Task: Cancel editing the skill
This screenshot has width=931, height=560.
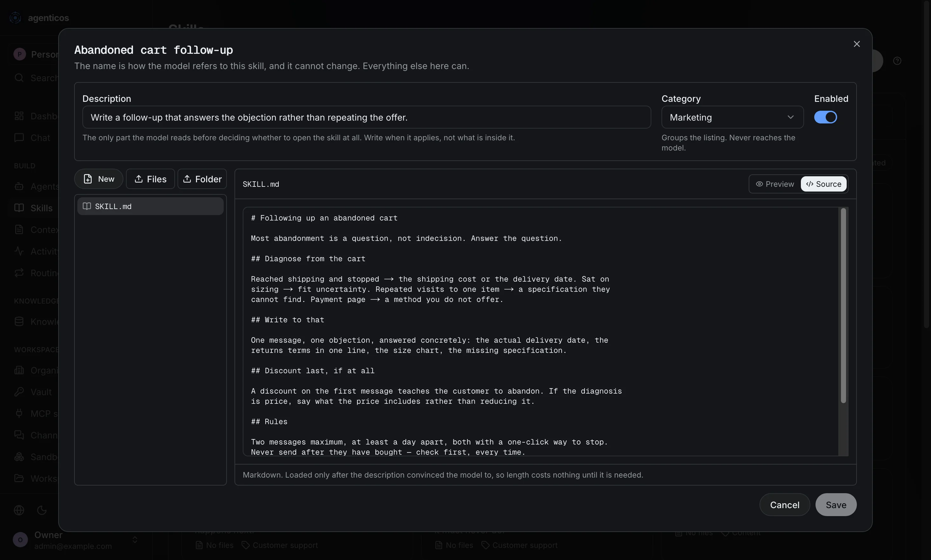Action: [785, 505]
